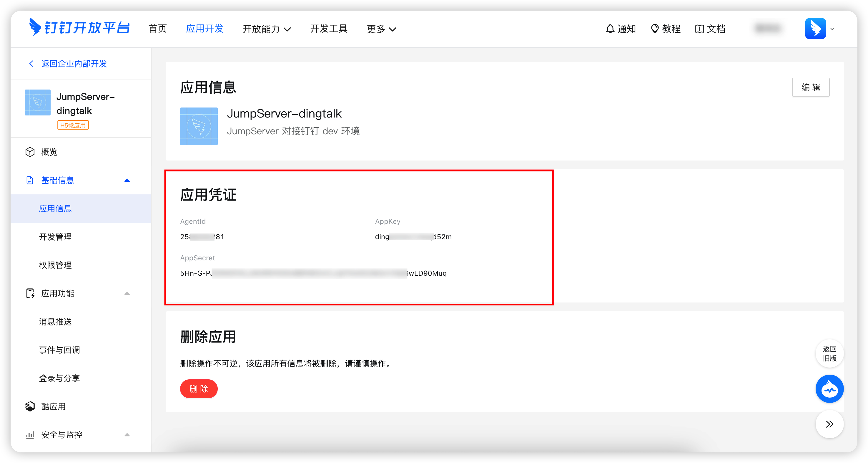Click the DingTalk Open Platform logo
This screenshot has width=868, height=463.
[79, 28]
